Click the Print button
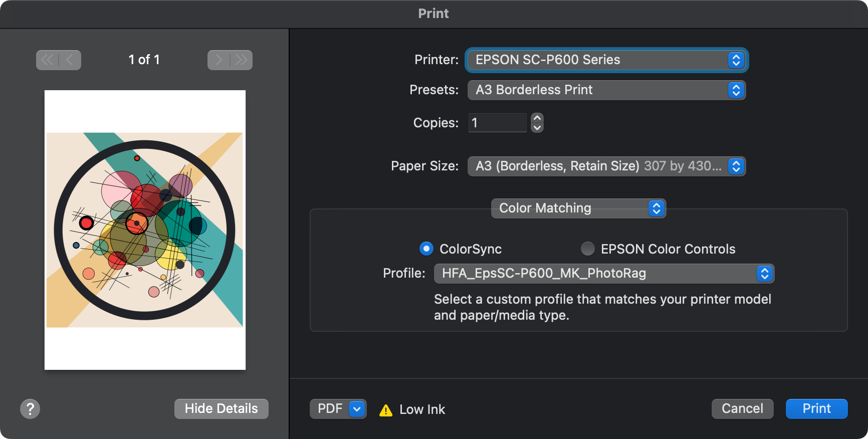The height and width of the screenshot is (439, 868). 816,409
